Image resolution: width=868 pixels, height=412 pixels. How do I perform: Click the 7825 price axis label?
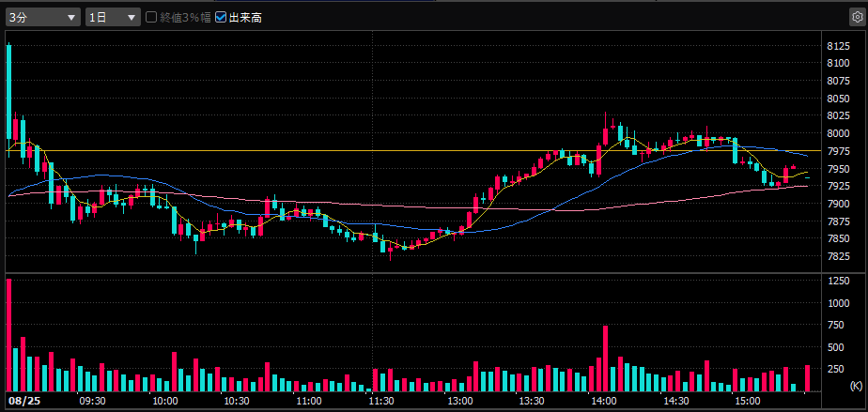click(x=838, y=256)
